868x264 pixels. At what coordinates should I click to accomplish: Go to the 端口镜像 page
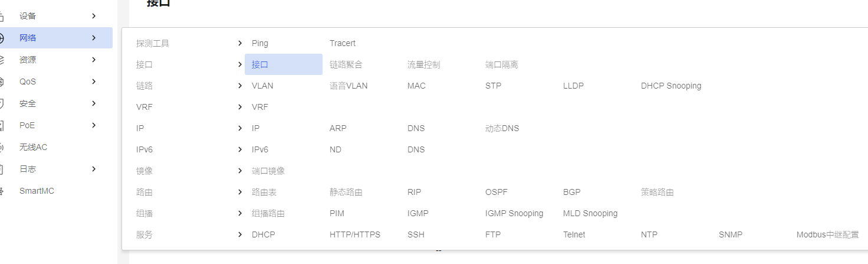[268, 171]
